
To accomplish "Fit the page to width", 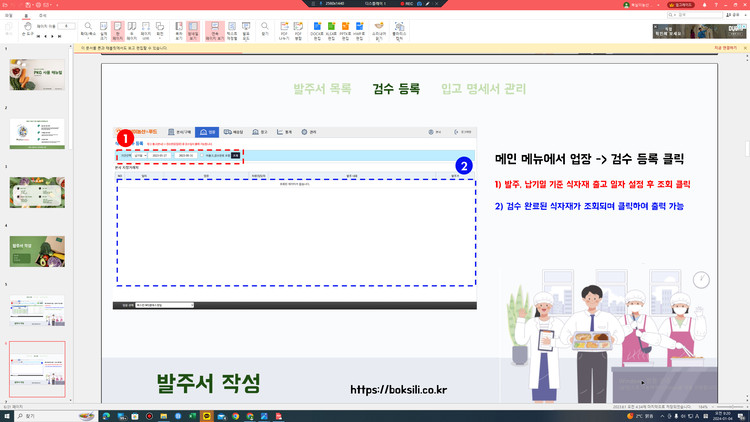I will tap(145, 31).
